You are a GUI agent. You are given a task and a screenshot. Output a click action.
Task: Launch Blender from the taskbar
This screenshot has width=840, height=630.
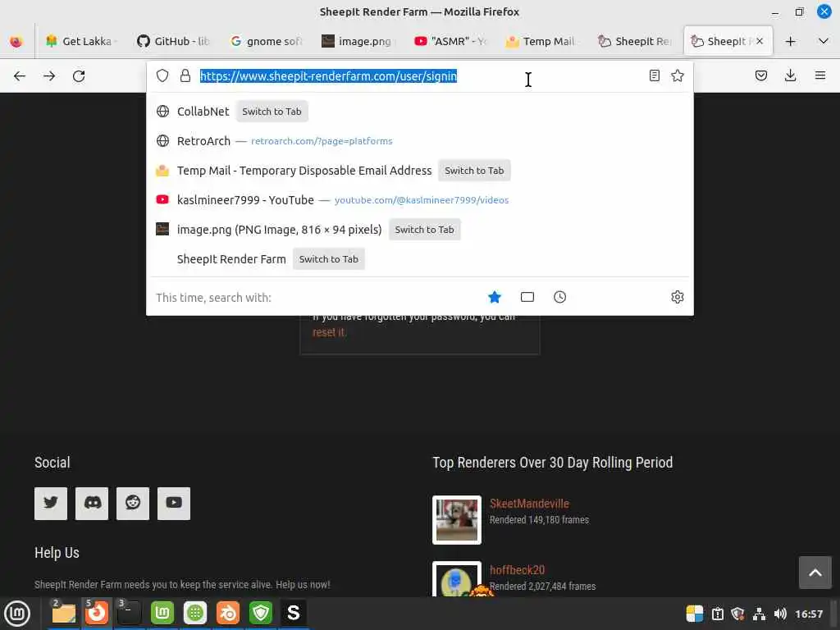pos(228,613)
